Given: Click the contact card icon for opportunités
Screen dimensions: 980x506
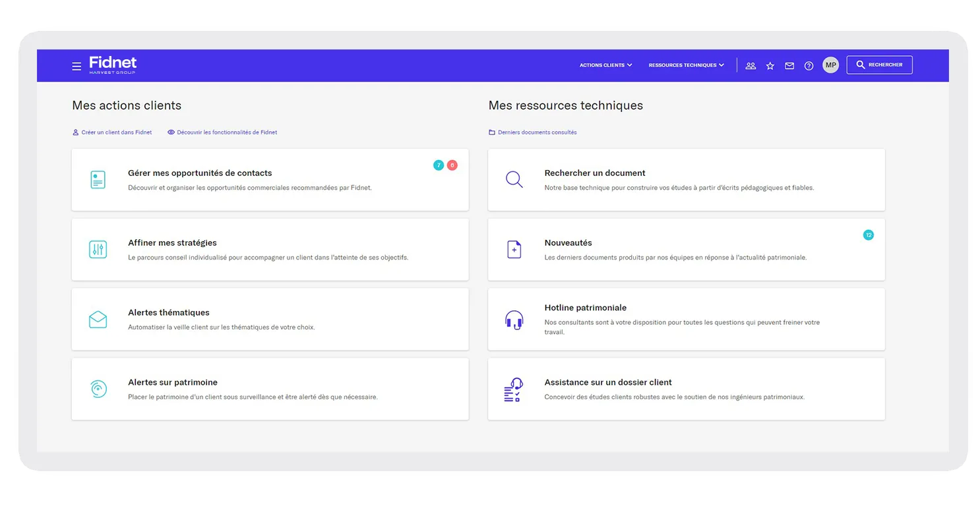Looking at the screenshot, I should (98, 180).
